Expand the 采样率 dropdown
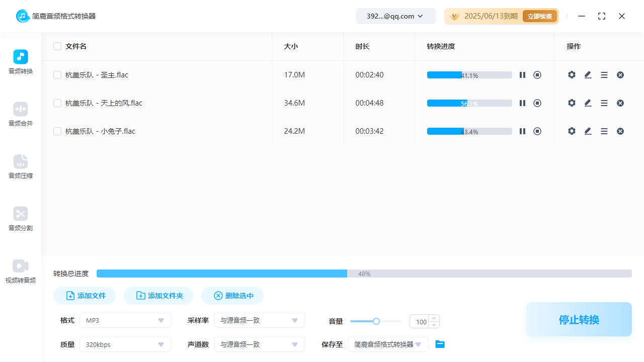The image size is (644, 362). (259, 320)
